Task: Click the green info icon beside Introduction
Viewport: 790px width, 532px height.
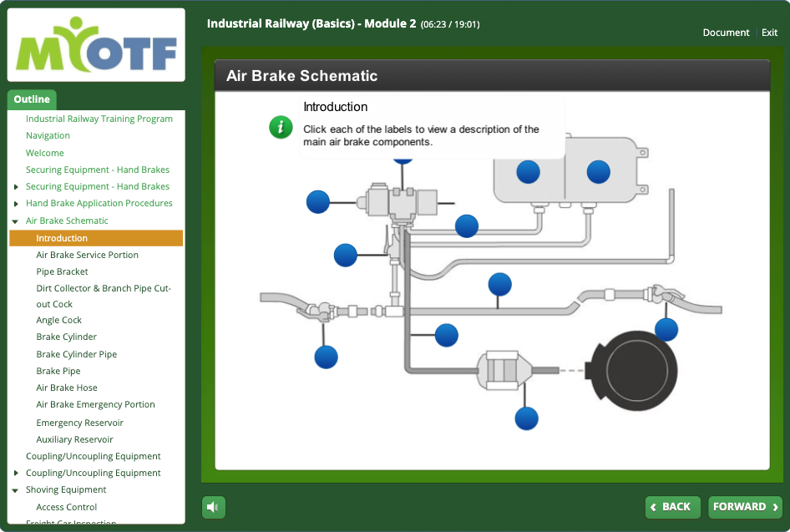Action: pos(281,127)
